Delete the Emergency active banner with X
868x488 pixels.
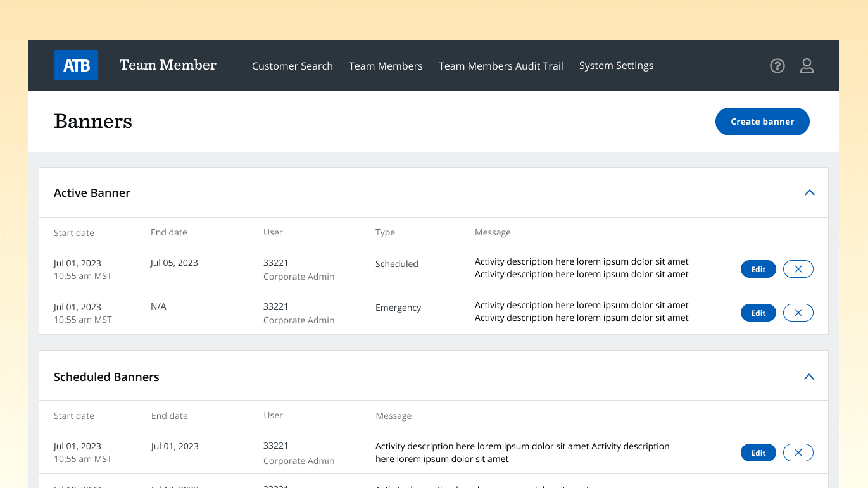(798, 313)
